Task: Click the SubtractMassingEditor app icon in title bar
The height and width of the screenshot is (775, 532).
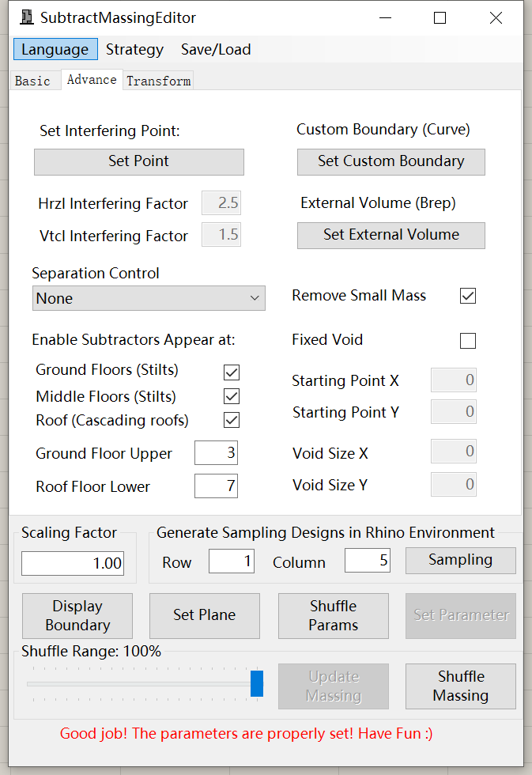Action: coord(27,17)
